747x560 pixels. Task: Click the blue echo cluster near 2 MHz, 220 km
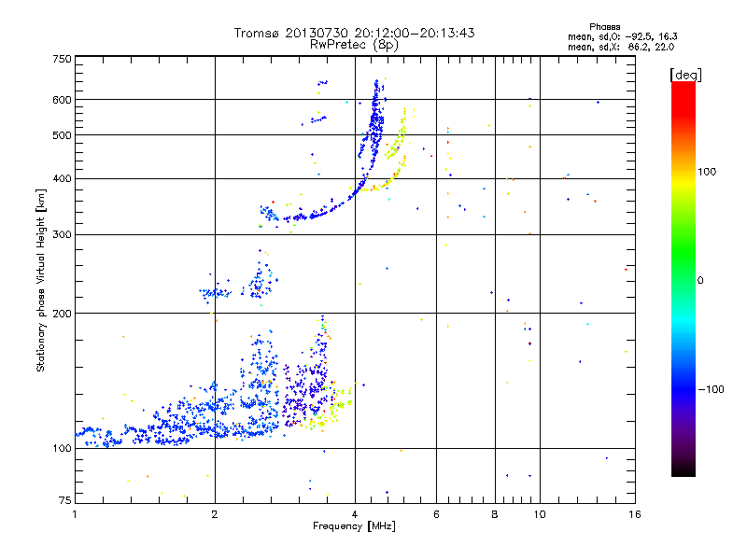215,293
